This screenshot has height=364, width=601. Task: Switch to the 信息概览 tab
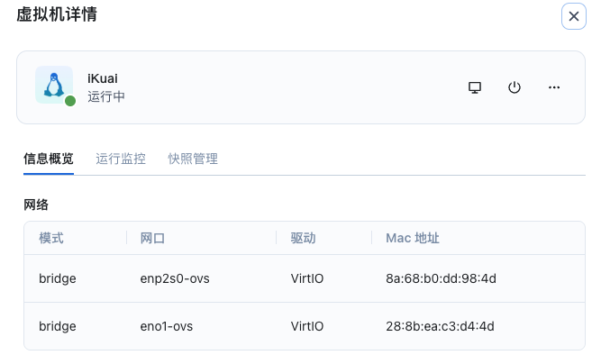tap(49, 159)
